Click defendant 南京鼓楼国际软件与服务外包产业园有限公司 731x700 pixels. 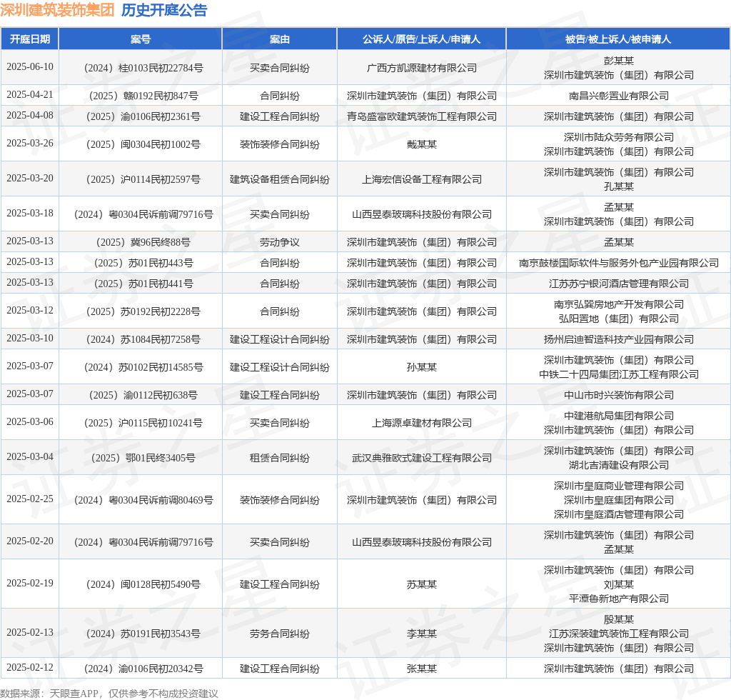click(x=619, y=263)
